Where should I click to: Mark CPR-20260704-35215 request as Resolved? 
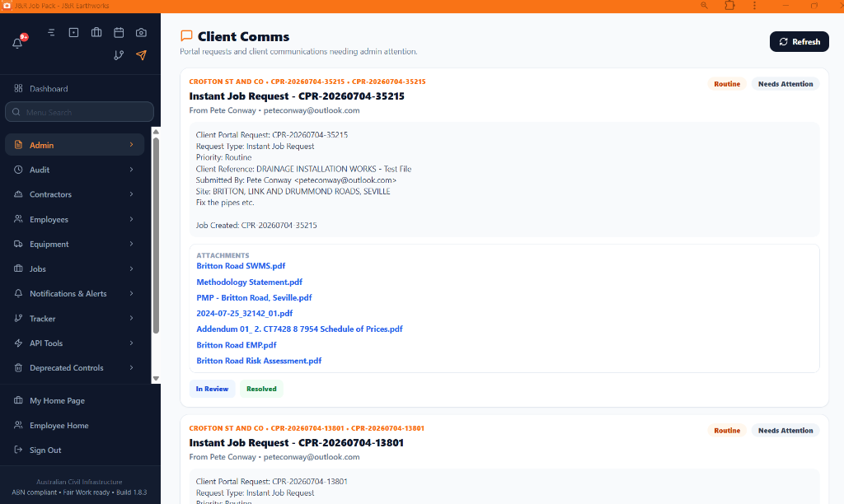pos(261,389)
